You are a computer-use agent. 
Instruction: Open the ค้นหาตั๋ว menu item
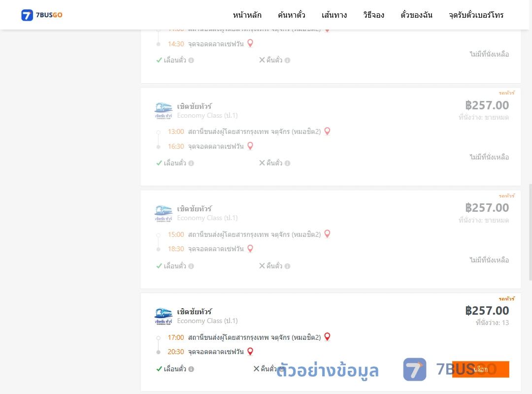click(x=292, y=15)
